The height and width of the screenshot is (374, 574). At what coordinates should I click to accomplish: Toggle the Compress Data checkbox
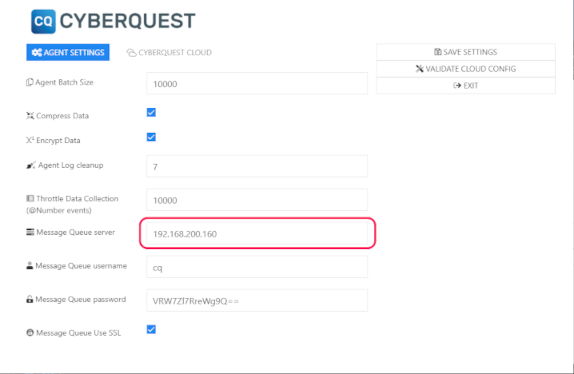coord(151,112)
